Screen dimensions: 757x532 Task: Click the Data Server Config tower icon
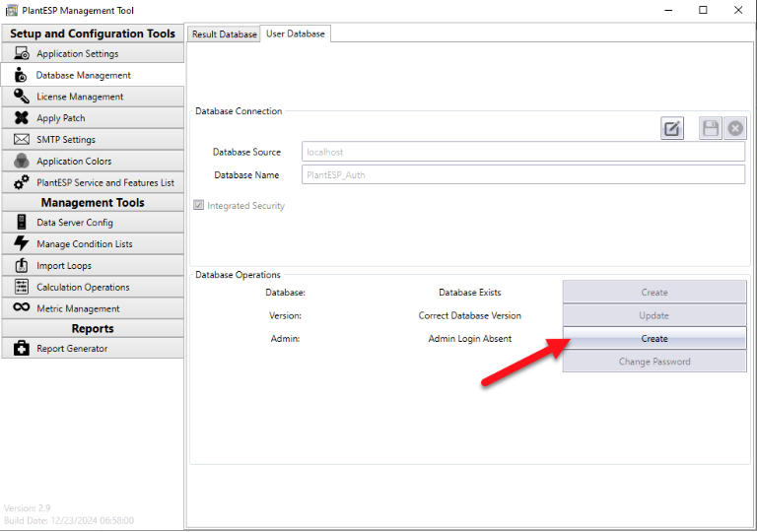point(22,222)
